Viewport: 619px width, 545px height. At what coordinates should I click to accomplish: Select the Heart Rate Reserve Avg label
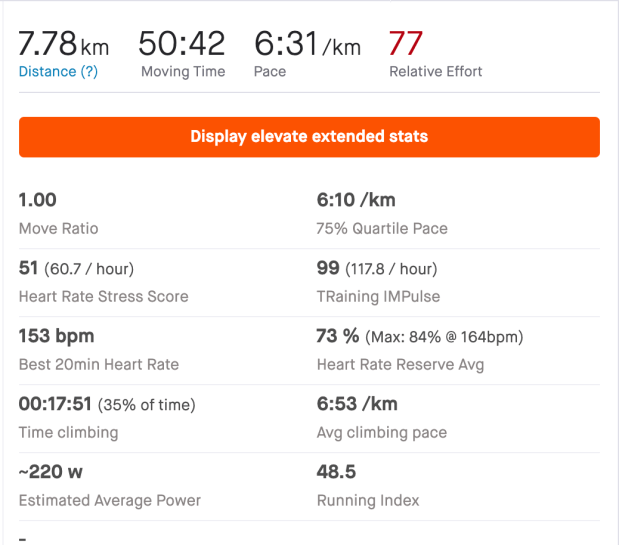coord(400,365)
